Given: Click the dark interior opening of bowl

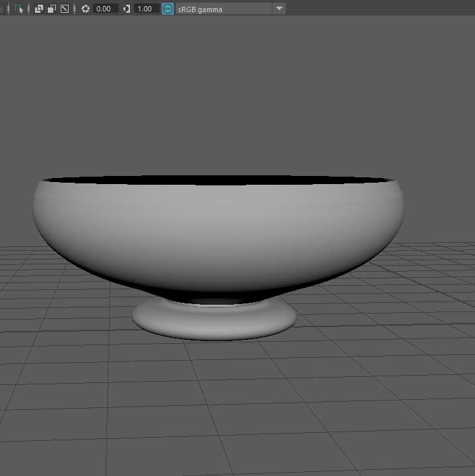Looking at the screenshot, I should (x=216, y=181).
